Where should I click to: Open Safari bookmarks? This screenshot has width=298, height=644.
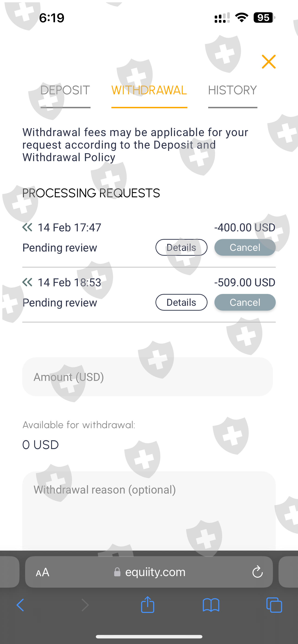[211, 605]
